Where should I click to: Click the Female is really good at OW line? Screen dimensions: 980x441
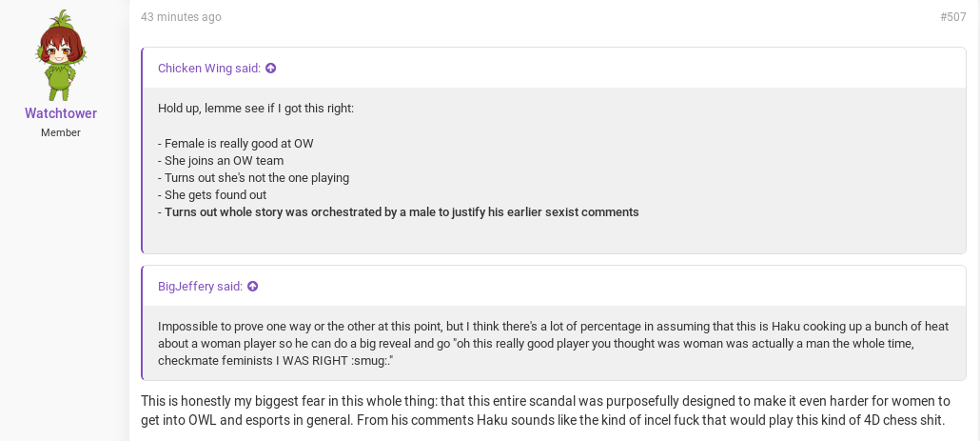click(x=236, y=143)
